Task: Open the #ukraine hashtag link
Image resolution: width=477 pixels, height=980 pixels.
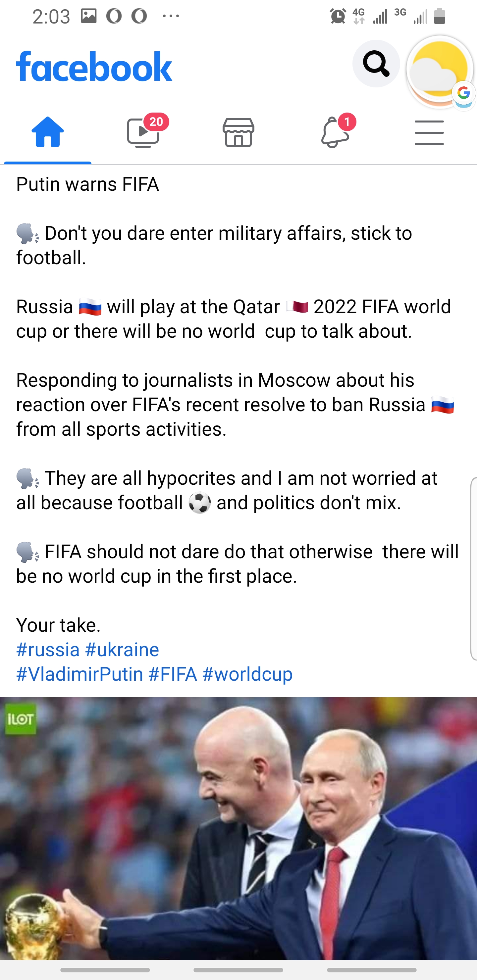Action: point(122,649)
